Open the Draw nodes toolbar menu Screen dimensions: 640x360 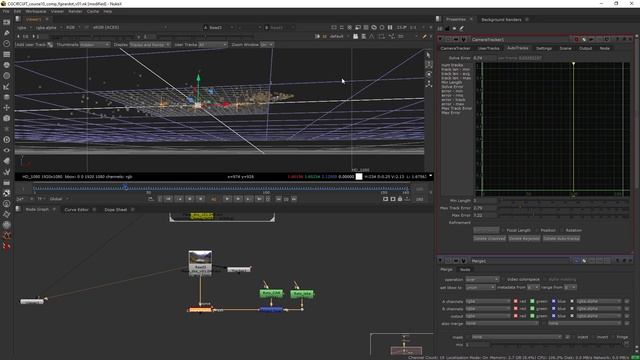(7, 33)
